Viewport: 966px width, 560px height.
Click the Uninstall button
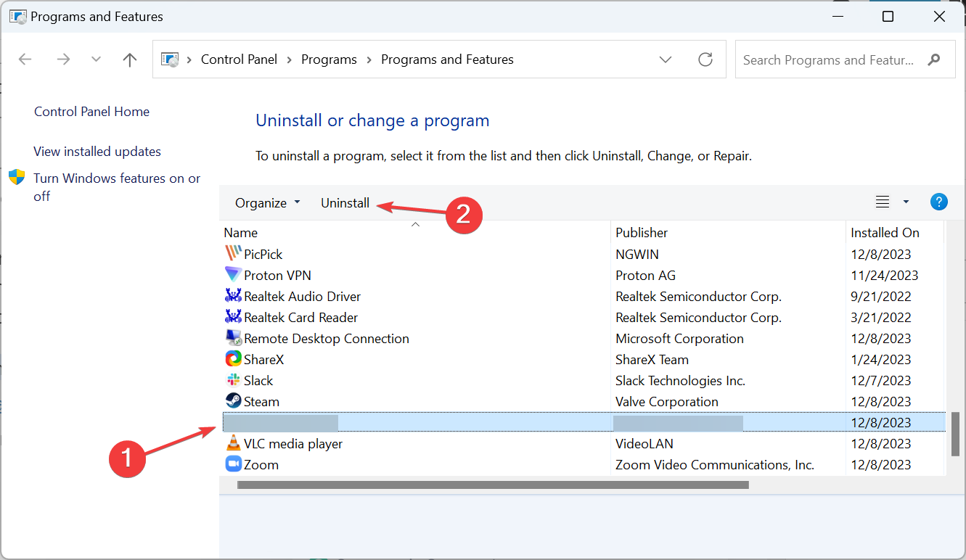click(345, 203)
